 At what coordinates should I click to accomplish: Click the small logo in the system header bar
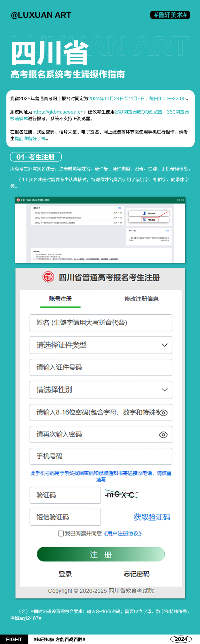click(18, 200)
